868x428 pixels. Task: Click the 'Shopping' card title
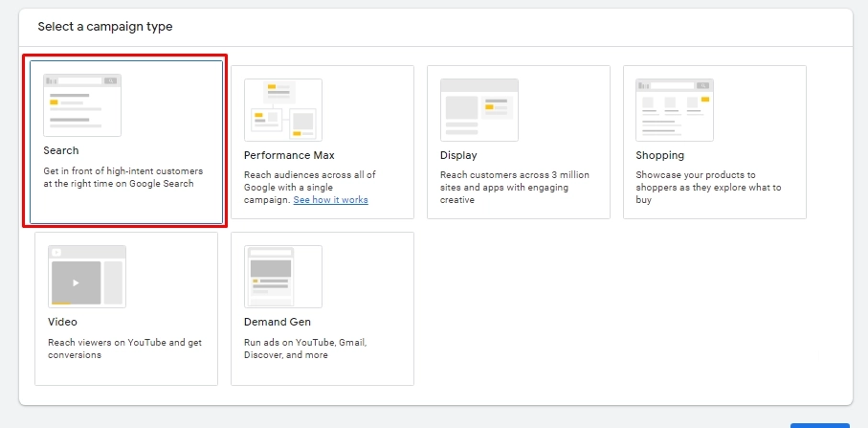point(660,155)
